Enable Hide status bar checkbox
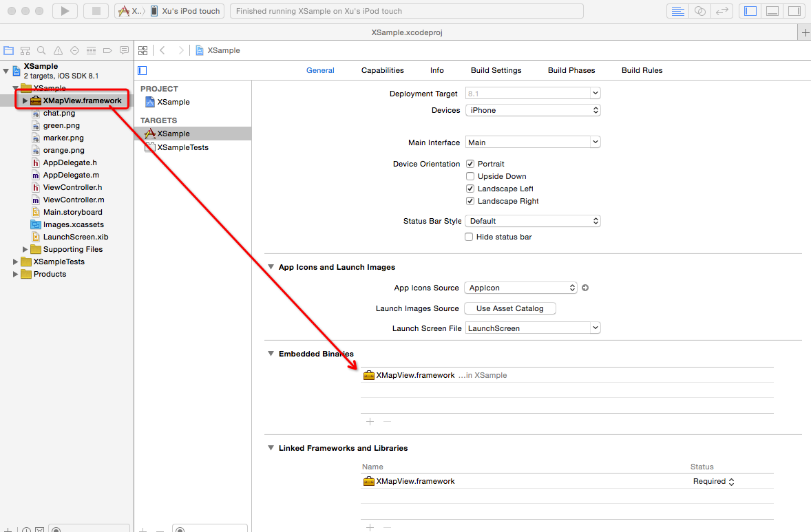This screenshot has width=811, height=532. tap(470, 237)
